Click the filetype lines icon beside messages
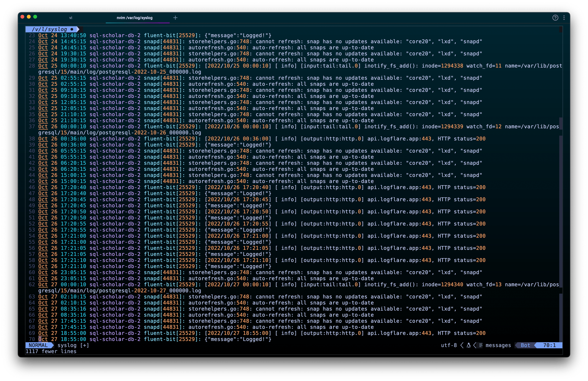Image resolution: width=588 pixels, height=381 pixels. [481, 345]
